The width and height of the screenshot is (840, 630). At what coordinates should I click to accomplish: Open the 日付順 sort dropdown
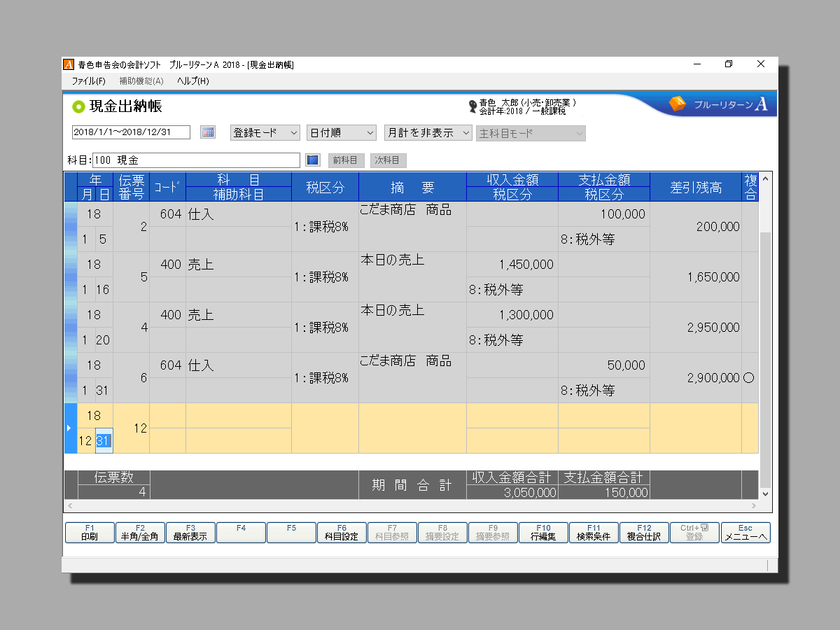(x=342, y=133)
